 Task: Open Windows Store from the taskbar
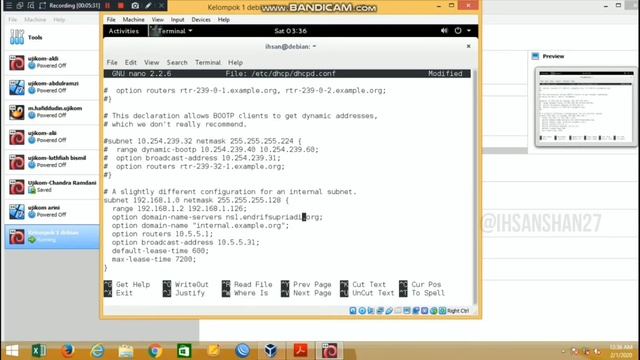pos(184,351)
